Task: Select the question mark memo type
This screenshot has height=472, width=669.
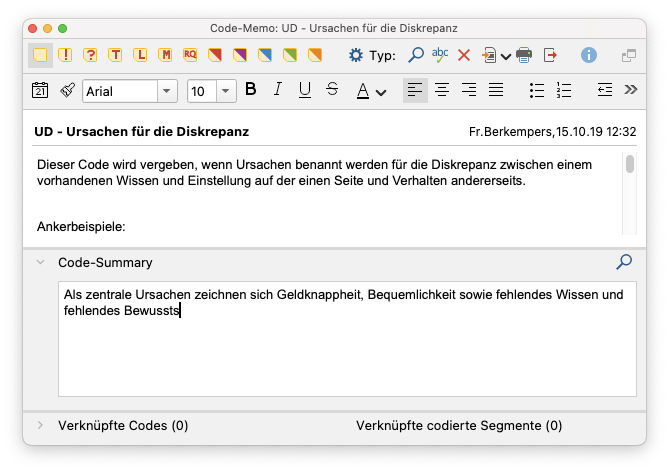Action: pyautogui.click(x=90, y=55)
